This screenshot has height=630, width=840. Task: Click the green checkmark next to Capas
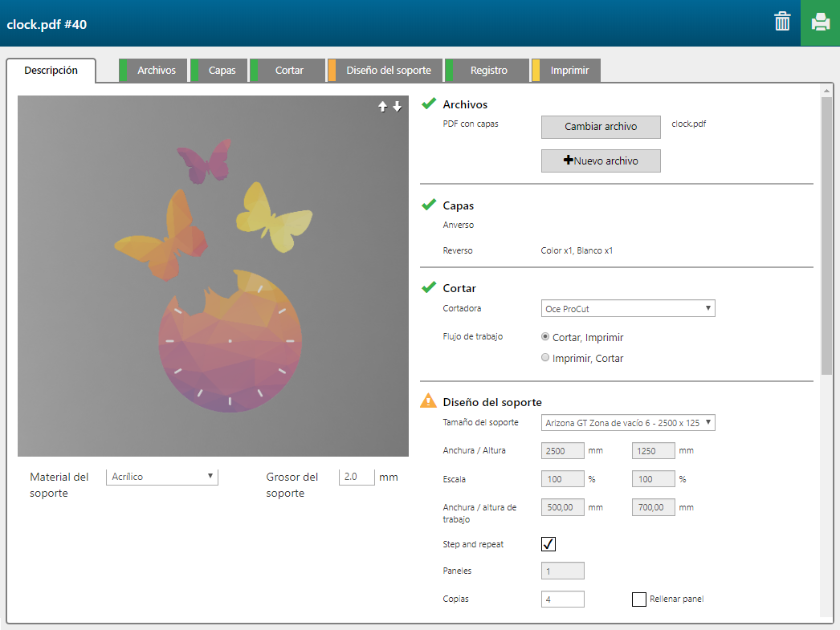(x=429, y=205)
